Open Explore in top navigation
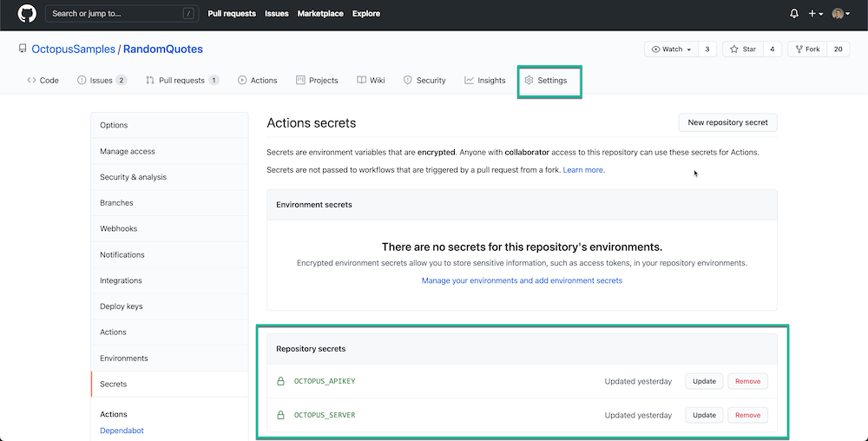Image resolution: width=868 pixels, height=441 pixels. 366,14
